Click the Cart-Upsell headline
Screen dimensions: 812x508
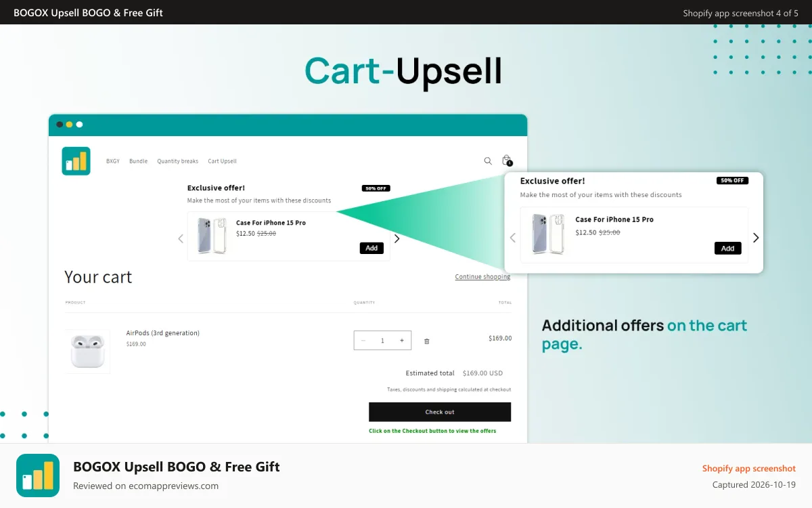click(x=403, y=72)
